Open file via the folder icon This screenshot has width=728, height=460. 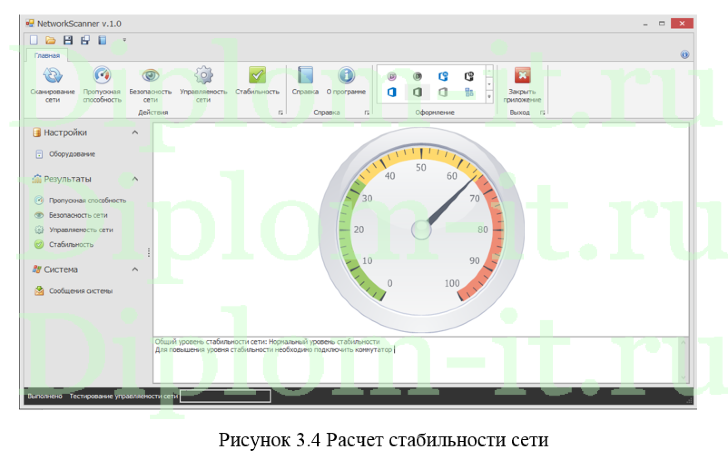pos(51,40)
